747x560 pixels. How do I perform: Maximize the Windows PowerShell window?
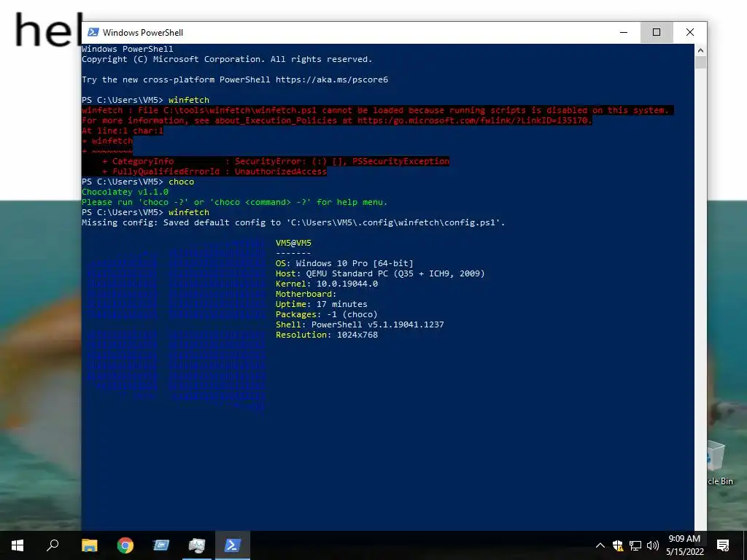[657, 32]
